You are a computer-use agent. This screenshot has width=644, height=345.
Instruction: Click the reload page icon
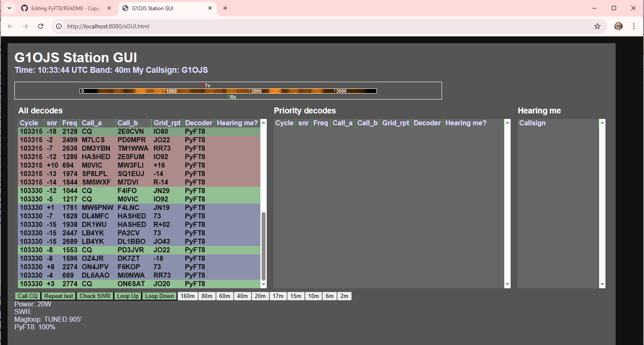click(x=41, y=26)
